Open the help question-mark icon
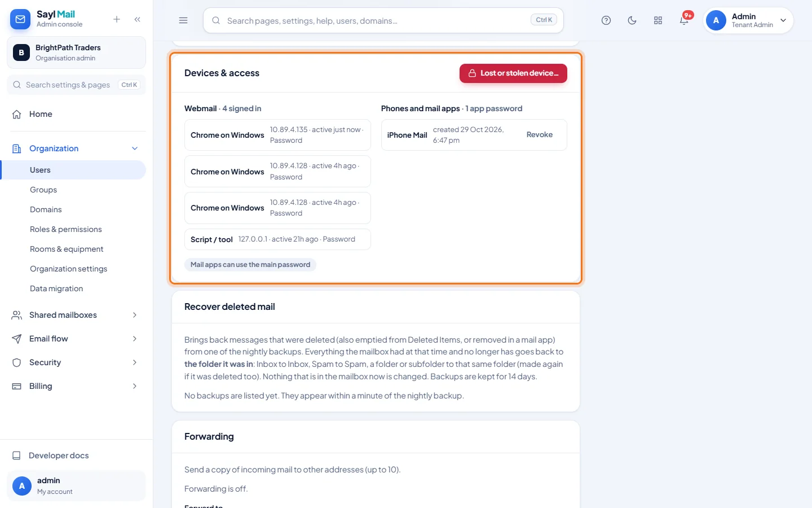This screenshot has width=812, height=508. (x=606, y=20)
